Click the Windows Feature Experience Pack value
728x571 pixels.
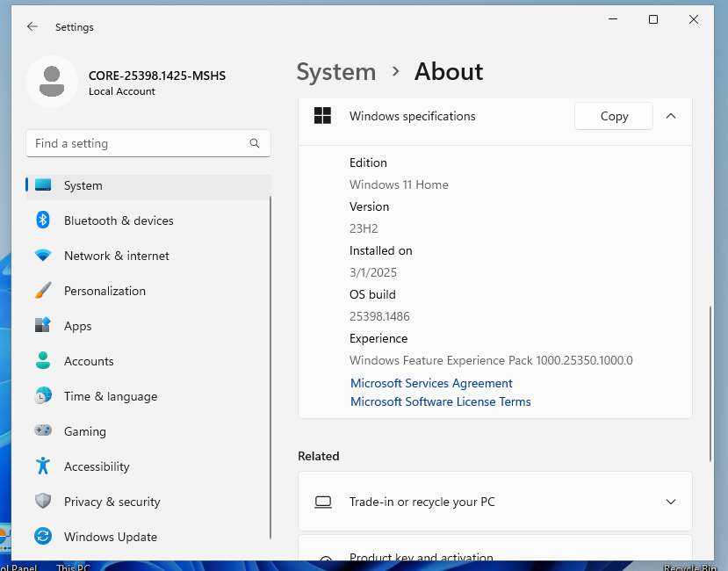click(491, 360)
